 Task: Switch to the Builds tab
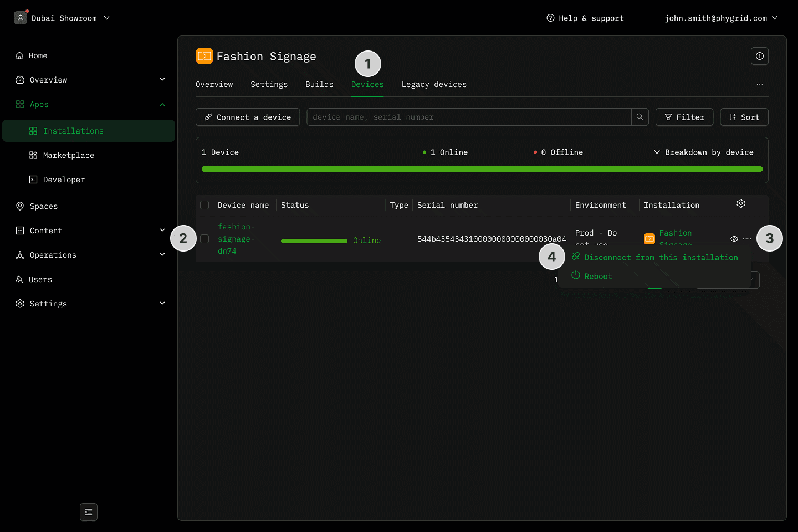point(319,84)
